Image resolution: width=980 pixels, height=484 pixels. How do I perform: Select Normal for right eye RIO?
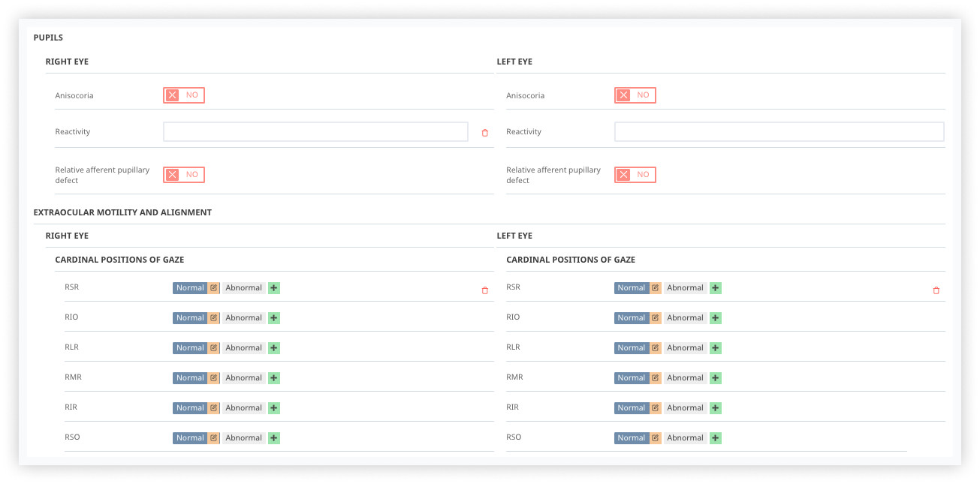[190, 318]
